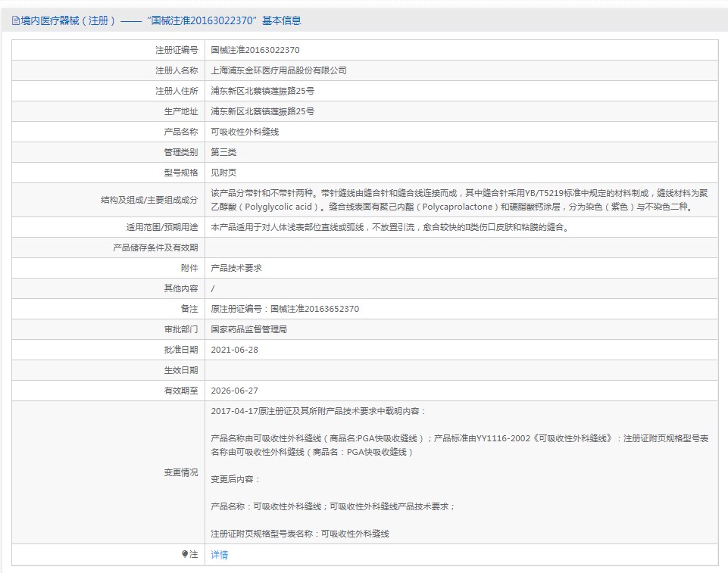Click the 注册人名称 label
Screen dimensions: 728x573
[x=177, y=70]
